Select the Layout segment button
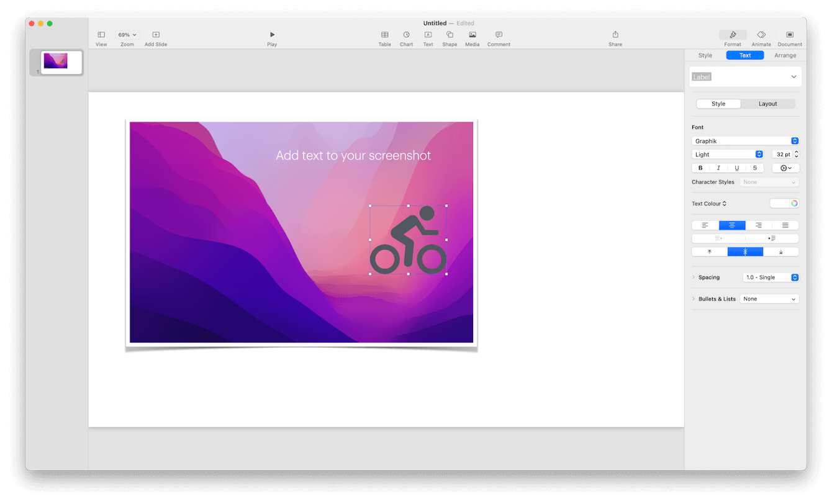The width and height of the screenshot is (832, 504). [767, 104]
